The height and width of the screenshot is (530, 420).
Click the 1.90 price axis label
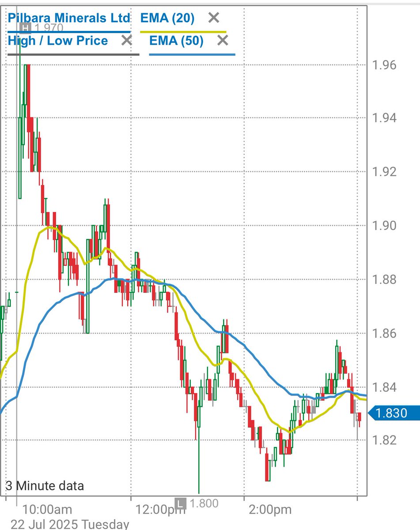point(385,226)
